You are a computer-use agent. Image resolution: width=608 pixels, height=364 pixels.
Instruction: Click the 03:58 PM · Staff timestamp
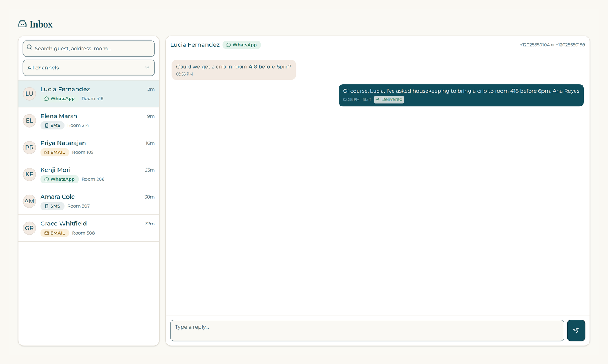click(357, 99)
